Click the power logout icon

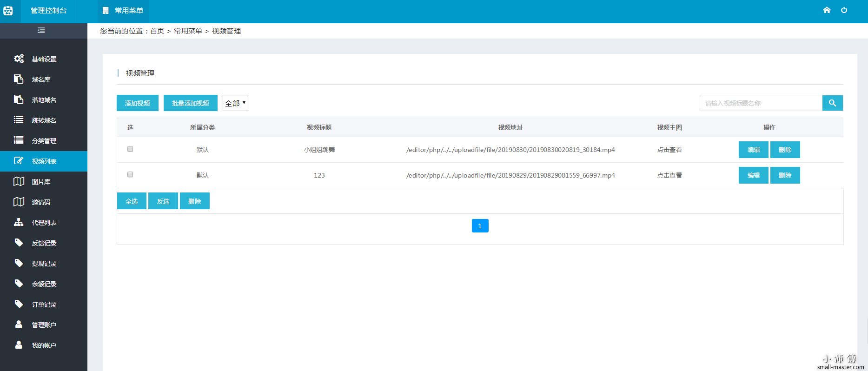(x=844, y=10)
